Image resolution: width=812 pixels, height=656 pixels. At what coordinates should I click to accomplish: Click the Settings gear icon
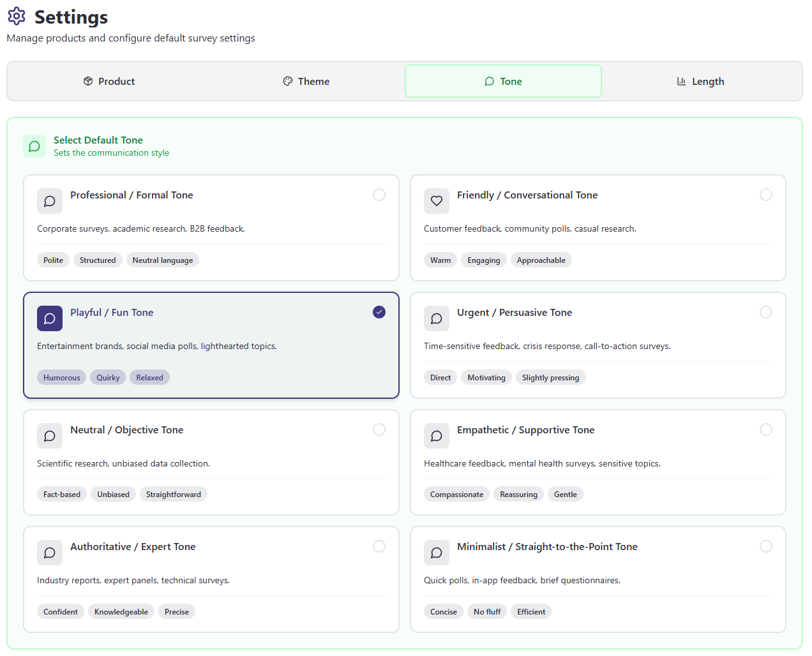point(17,17)
